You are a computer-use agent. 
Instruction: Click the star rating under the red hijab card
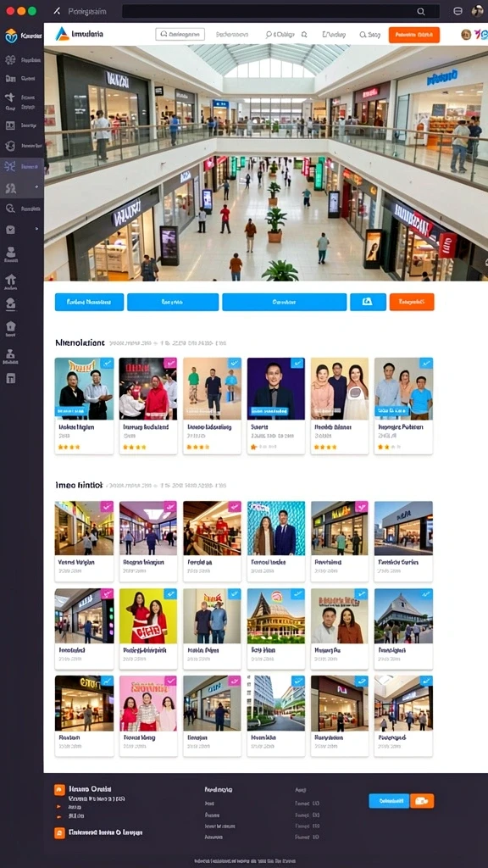click(x=135, y=447)
